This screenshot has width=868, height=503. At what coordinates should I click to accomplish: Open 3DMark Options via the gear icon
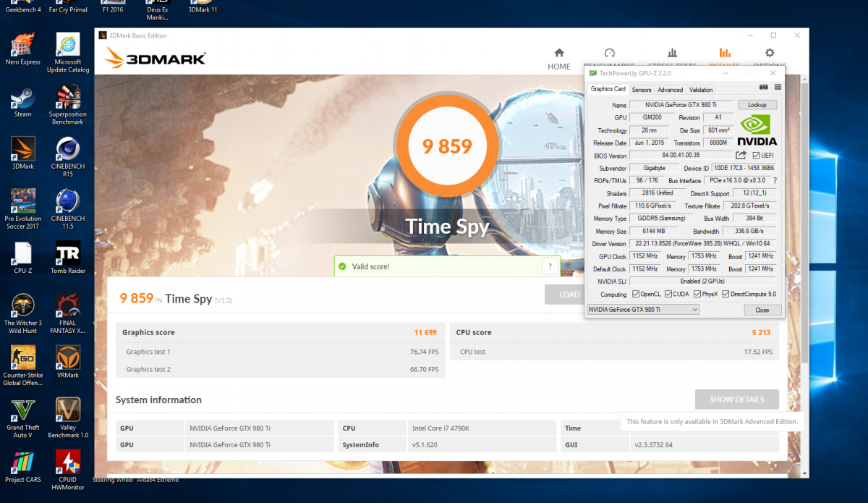click(x=770, y=54)
